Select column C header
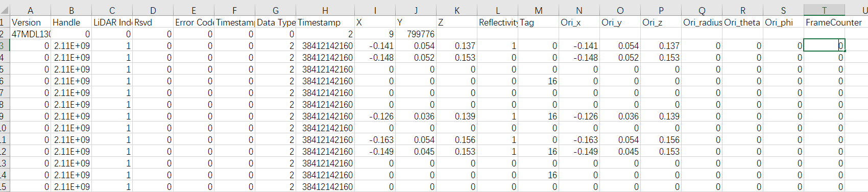The image size is (868, 192). pyautogui.click(x=112, y=10)
